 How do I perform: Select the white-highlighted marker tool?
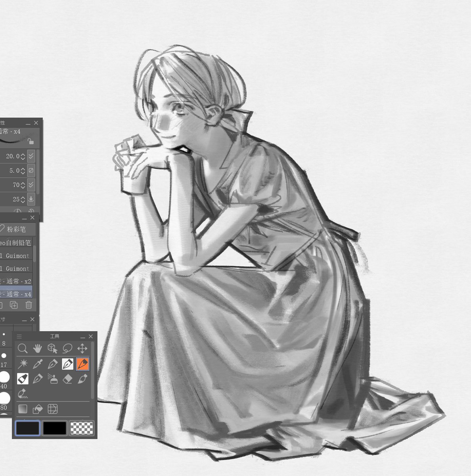click(x=23, y=379)
